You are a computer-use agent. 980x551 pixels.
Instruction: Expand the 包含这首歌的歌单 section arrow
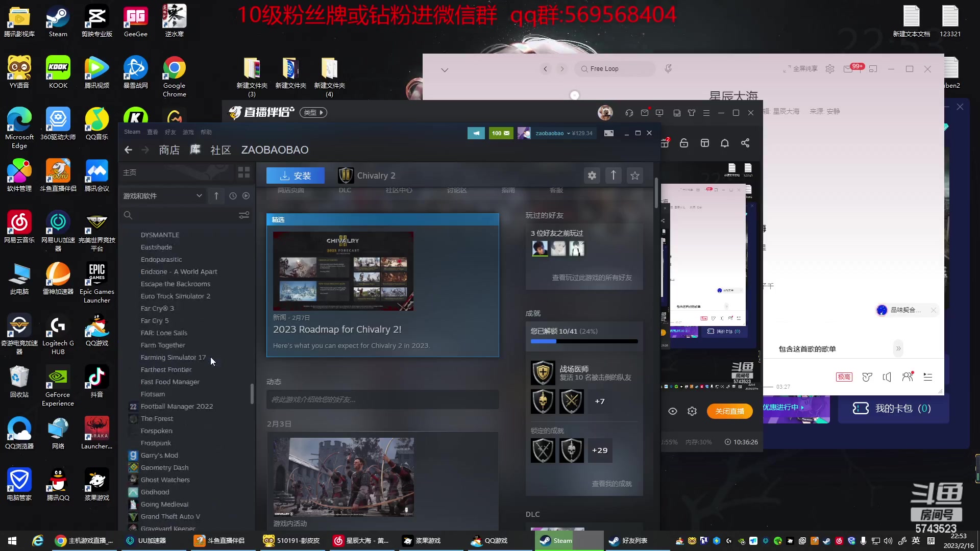898,348
